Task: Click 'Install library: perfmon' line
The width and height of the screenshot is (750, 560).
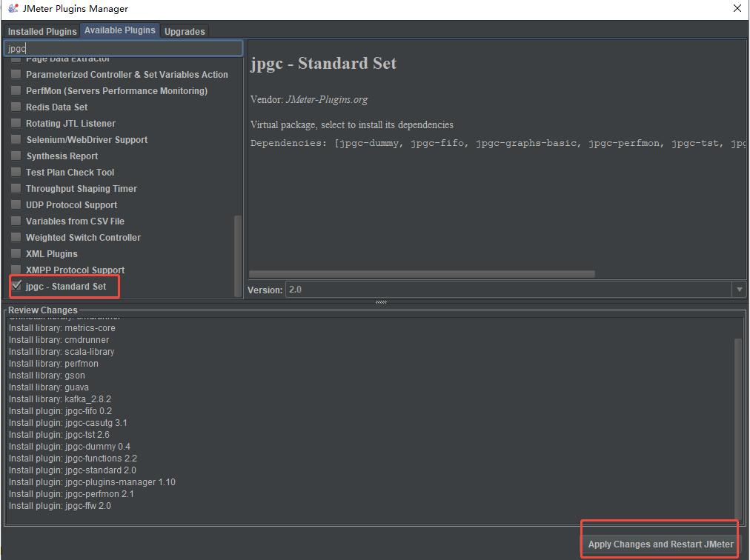Action: click(x=53, y=364)
